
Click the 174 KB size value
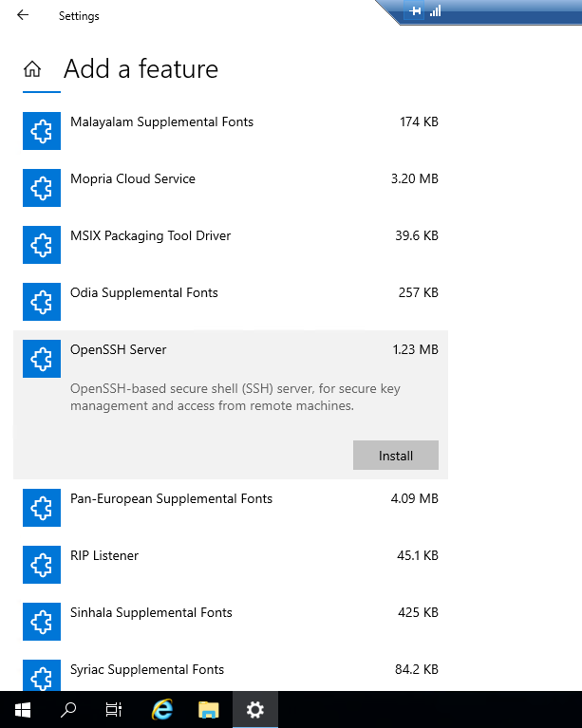coord(419,122)
